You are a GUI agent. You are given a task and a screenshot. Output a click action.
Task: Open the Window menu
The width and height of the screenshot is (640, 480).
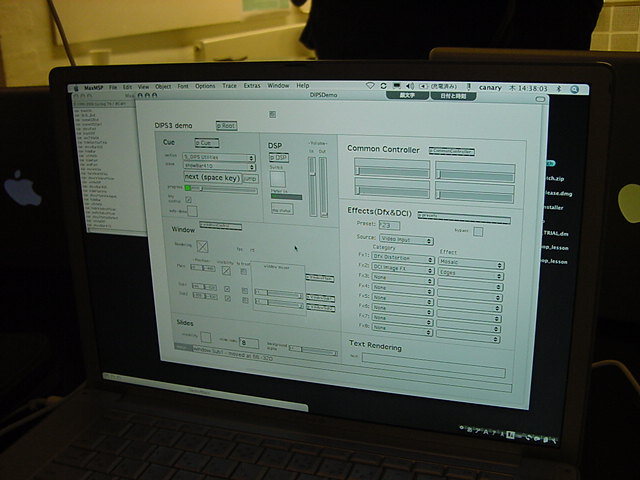[278, 85]
